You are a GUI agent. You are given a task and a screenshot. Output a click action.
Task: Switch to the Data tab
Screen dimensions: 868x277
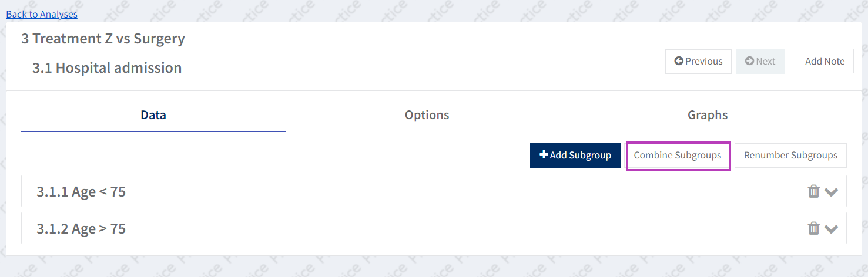click(x=153, y=115)
